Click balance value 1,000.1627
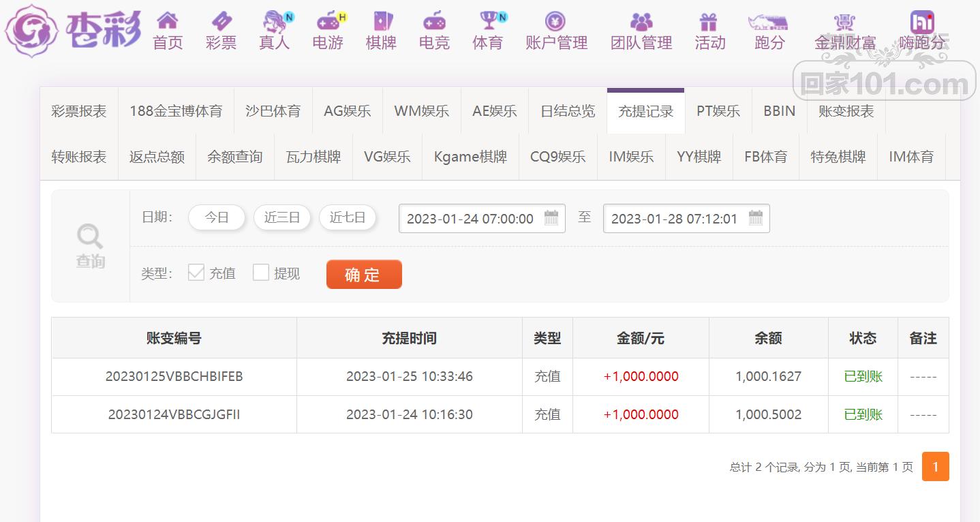 (769, 376)
